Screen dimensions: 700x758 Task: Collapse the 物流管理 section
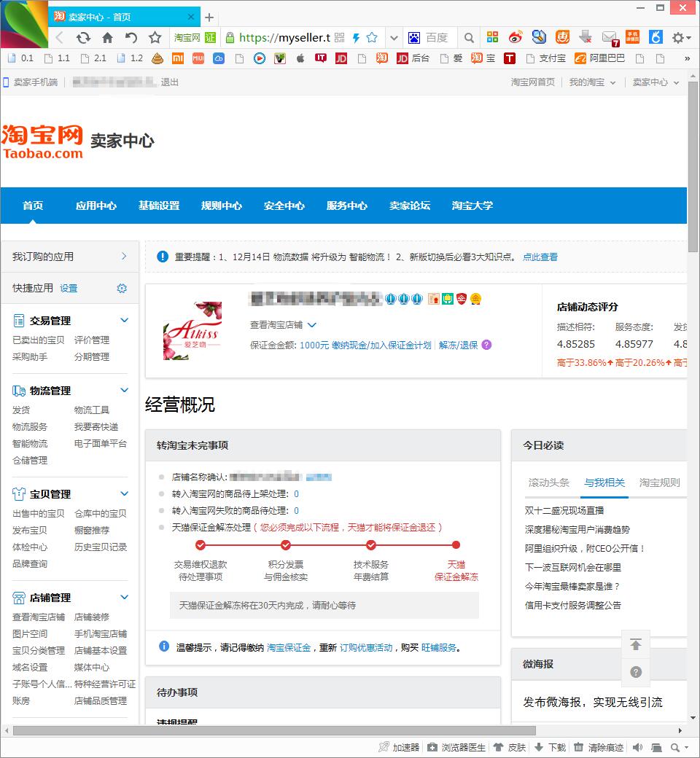(x=125, y=390)
